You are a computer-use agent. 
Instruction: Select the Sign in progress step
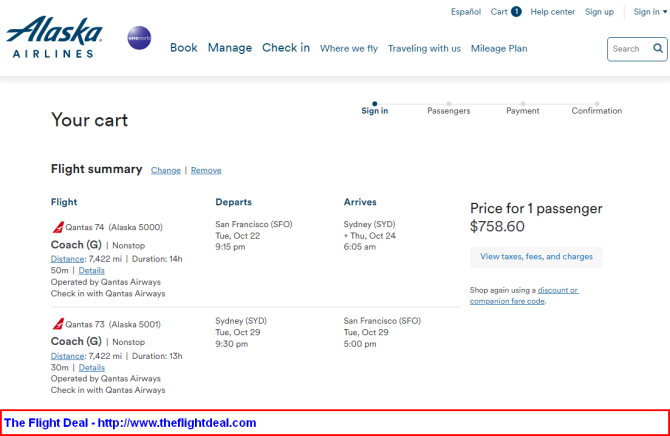(375, 109)
